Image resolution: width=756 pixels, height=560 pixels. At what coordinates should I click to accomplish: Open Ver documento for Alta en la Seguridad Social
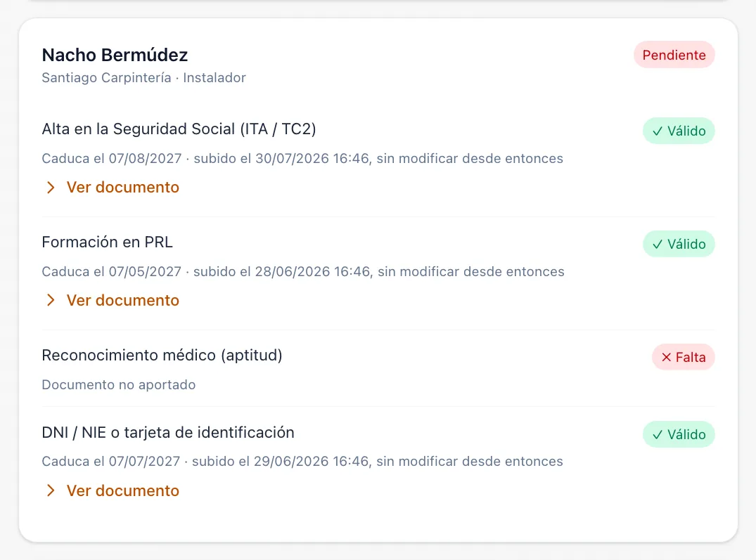[122, 188]
